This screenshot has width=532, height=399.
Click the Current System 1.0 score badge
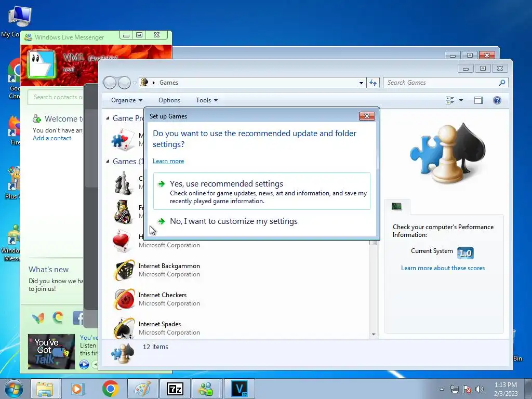pyautogui.click(x=465, y=253)
